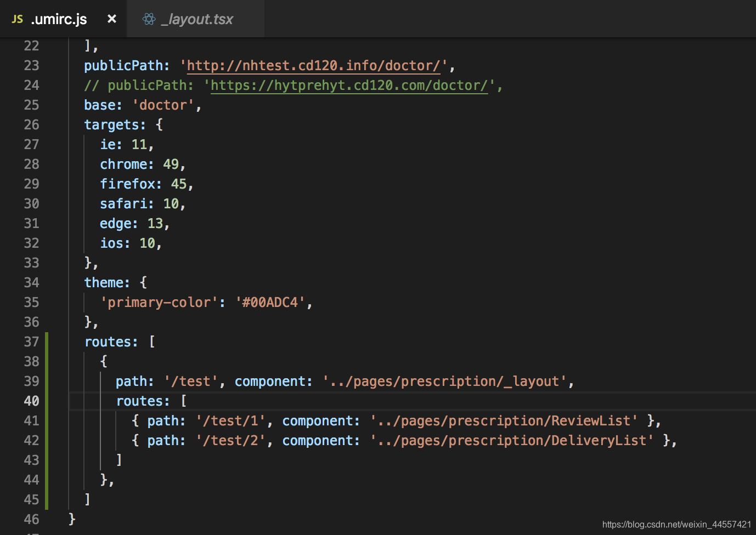Click the ie: 11 entry

(127, 145)
